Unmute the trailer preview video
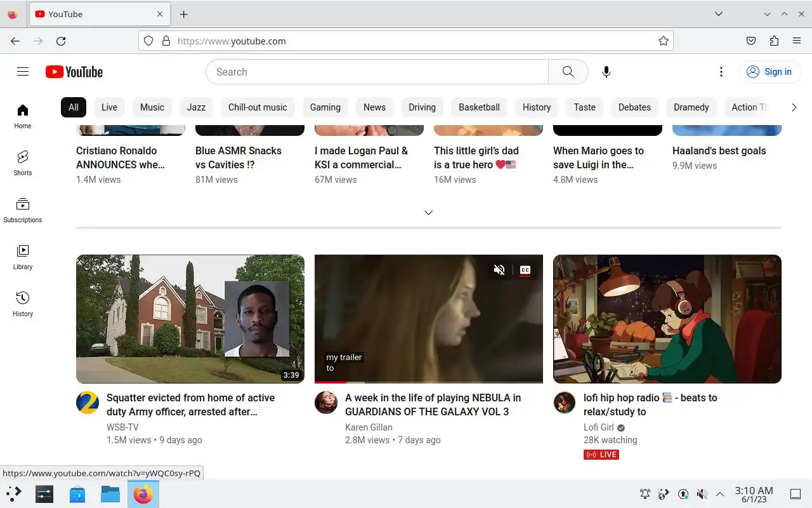Viewport: 812px width, 508px height. 499,270
